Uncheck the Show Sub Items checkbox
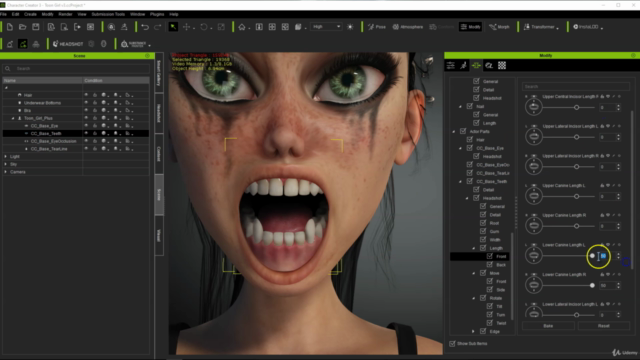Viewport: 640px width, 360px height. 452,344
